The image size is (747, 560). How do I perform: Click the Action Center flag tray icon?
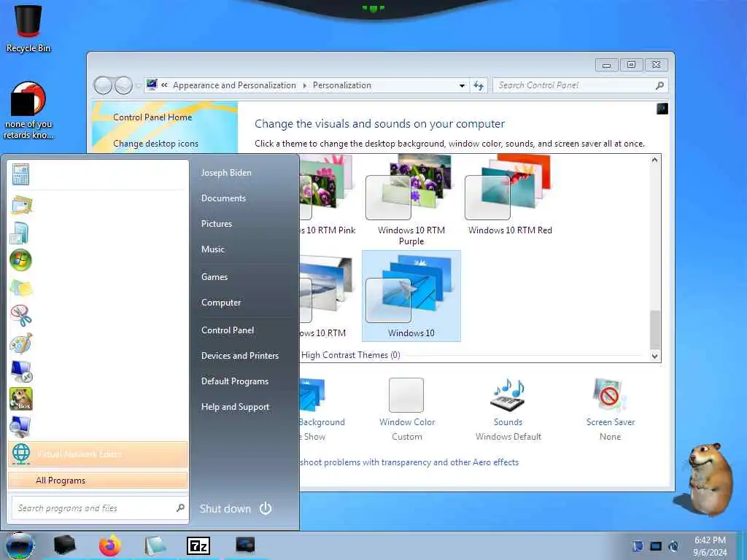coord(638,546)
